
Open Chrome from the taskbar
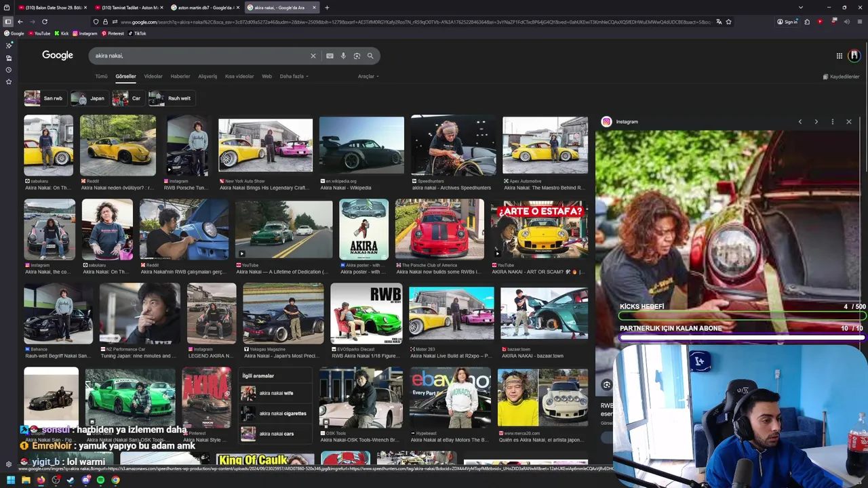(x=115, y=480)
